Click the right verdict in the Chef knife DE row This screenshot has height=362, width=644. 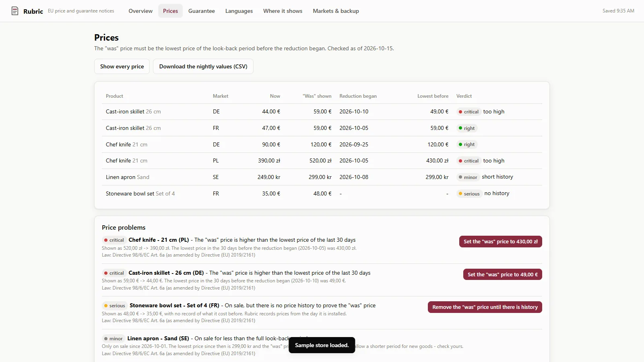(467, 144)
